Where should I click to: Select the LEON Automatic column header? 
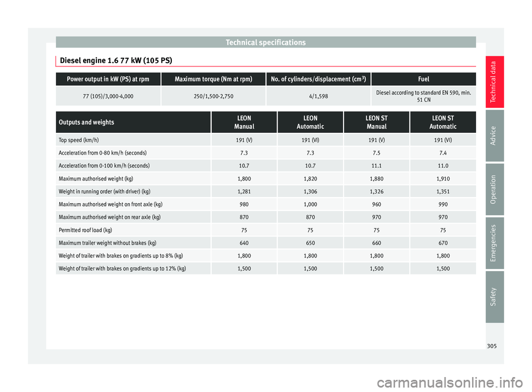[310, 122]
